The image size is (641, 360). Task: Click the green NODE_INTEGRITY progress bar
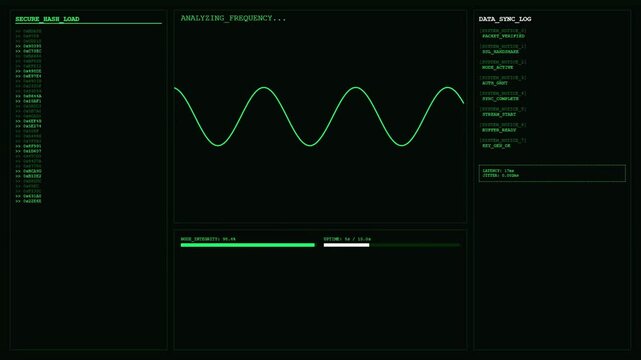248,245
